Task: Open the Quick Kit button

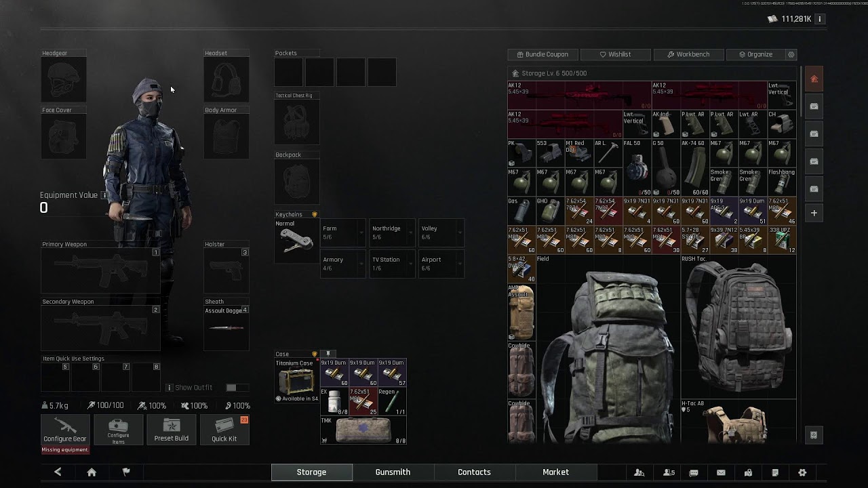Action: 224,430
